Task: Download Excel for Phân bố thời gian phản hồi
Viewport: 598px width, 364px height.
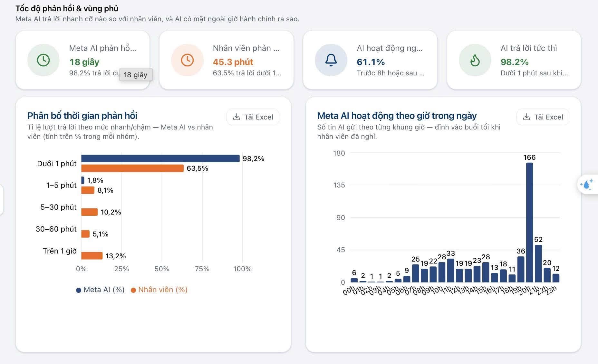Action: [x=253, y=117]
